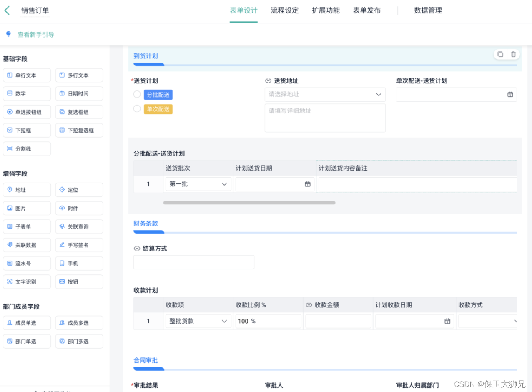Click the 分批配送-送货计划 subform horizontal scrollbar
Viewport: 532px width, 392px height.
pos(249,203)
